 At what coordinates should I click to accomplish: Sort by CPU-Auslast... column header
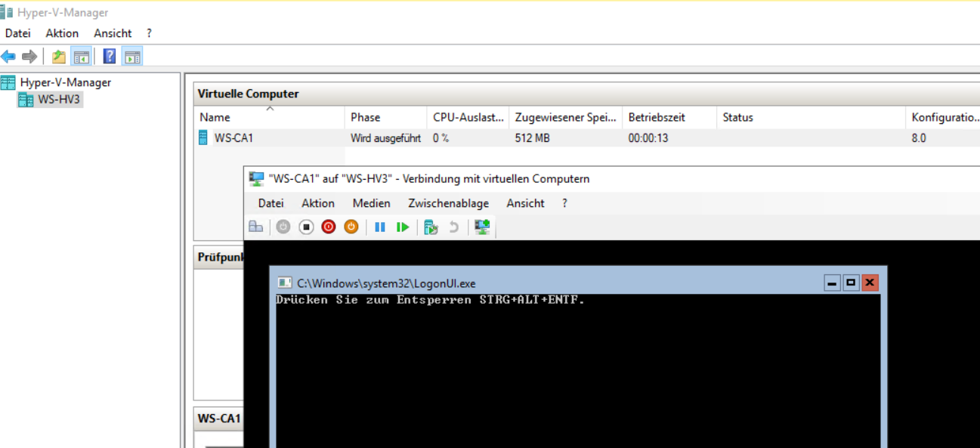click(468, 117)
